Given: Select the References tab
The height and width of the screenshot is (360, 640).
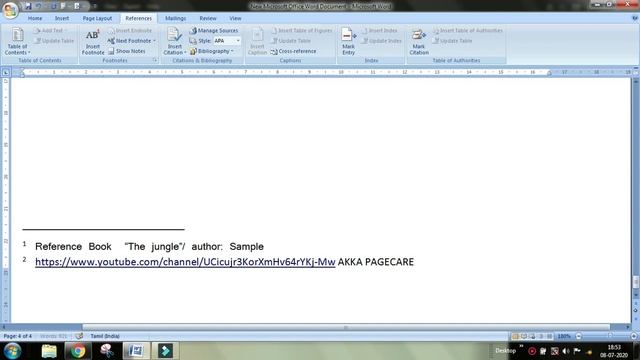Looking at the screenshot, I should (x=138, y=18).
